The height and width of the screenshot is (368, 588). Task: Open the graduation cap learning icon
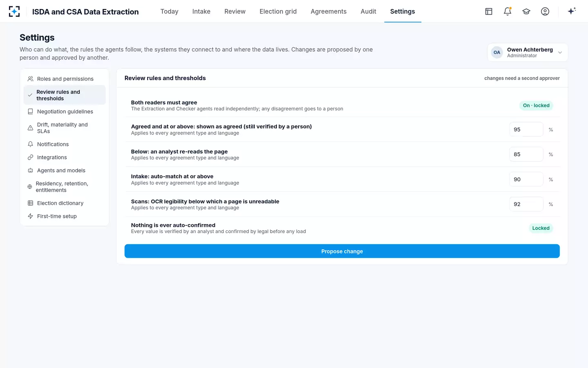pyautogui.click(x=526, y=11)
